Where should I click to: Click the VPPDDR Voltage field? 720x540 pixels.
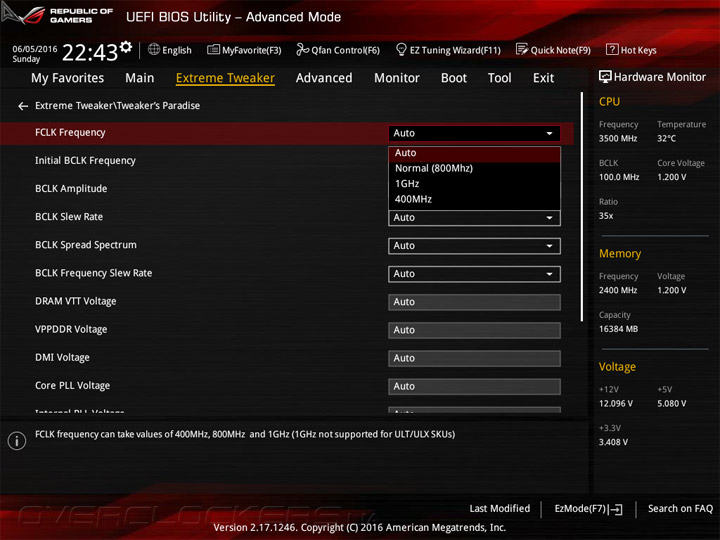(x=474, y=330)
